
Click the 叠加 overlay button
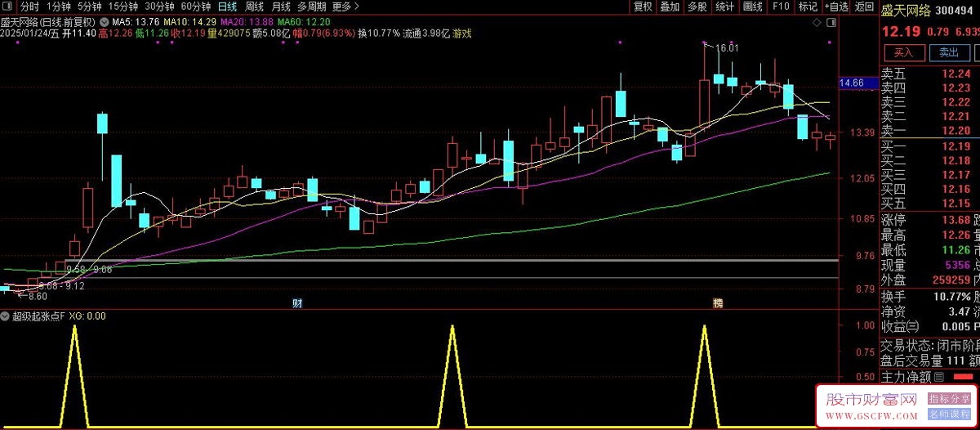(x=670, y=7)
